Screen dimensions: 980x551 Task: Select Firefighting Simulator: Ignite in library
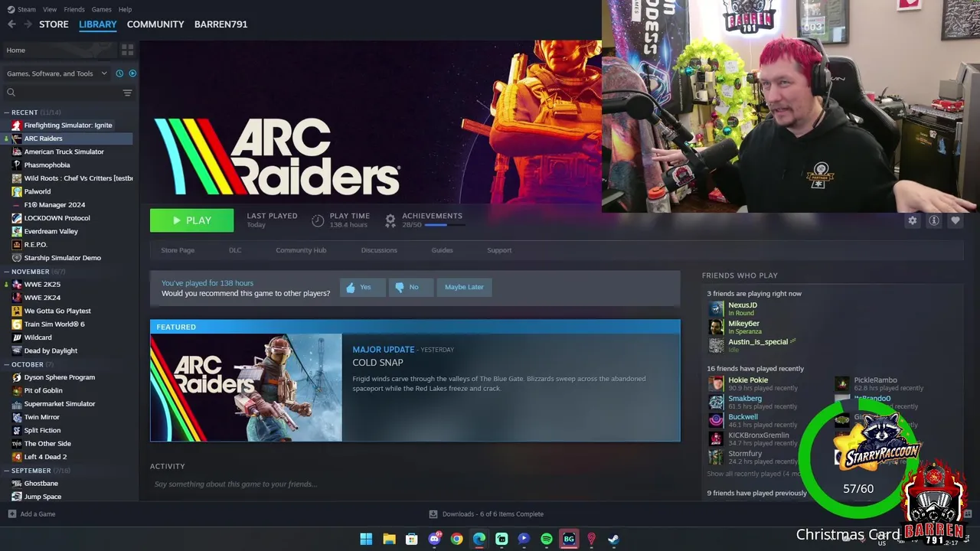tap(67, 126)
